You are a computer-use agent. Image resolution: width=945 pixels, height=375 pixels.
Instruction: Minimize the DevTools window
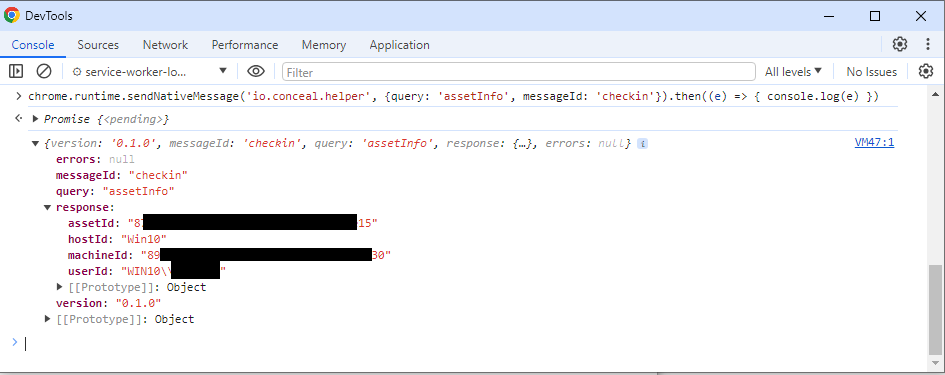[829, 16]
